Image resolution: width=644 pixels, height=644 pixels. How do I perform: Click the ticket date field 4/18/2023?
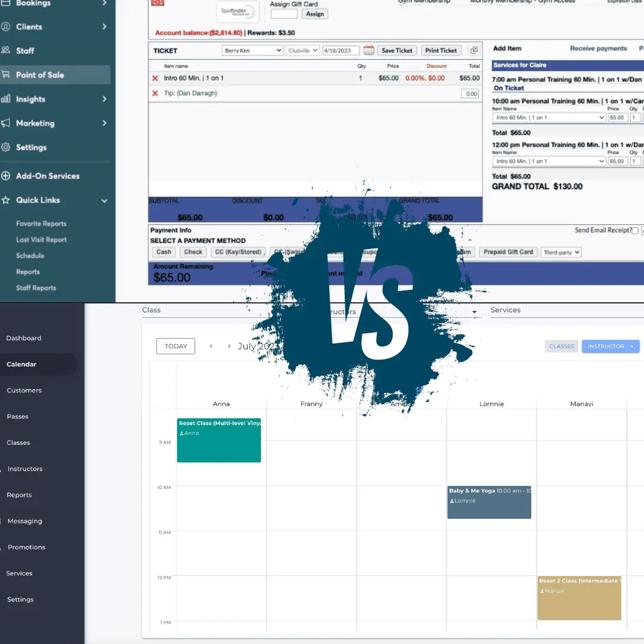tap(341, 51)
